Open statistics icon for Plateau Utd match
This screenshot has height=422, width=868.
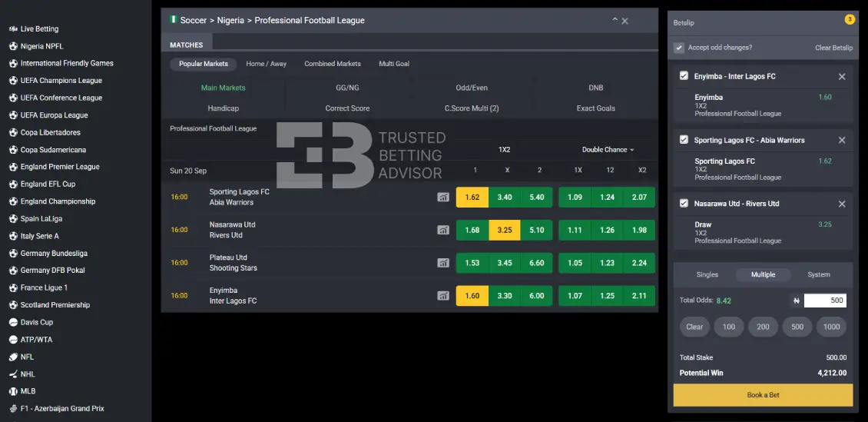point(443,263)
